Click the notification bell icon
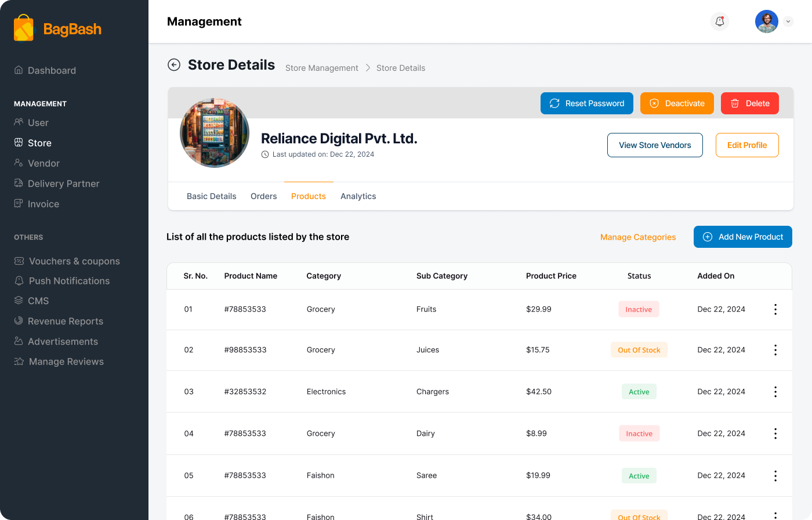The width and height of the screenshot is (812, 520). tap(720, 21)
